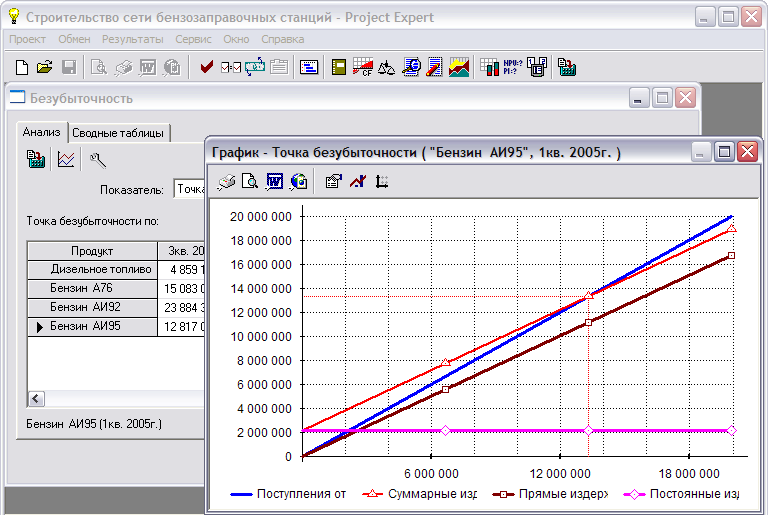Open the Результаты menu
Image resolution: width=768 pixels, height=515 pixels.
pyautogui.click(x=133, y=39)
